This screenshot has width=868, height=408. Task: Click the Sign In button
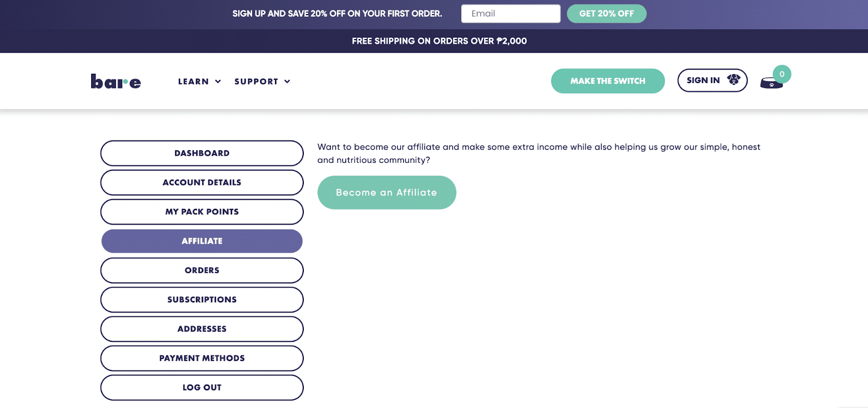coord(703,80)
